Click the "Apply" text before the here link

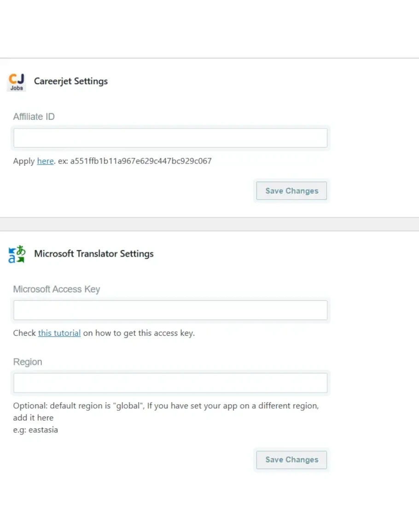click(23, 161)
